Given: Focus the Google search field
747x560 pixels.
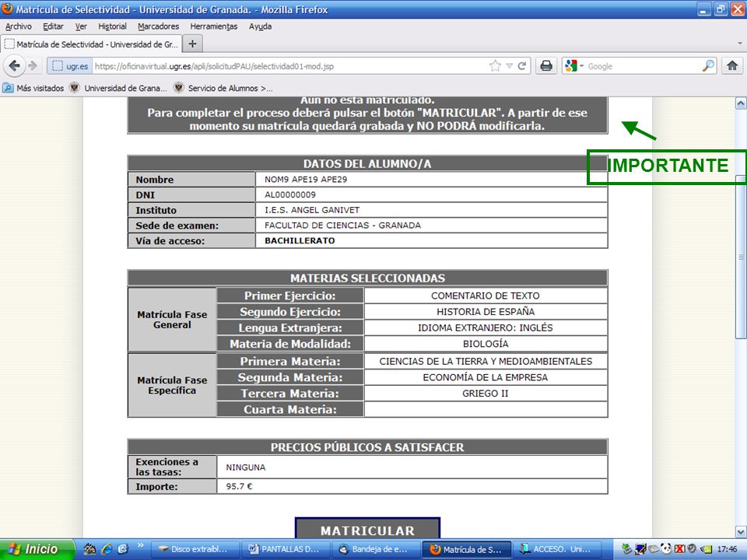Looking at the screenshot, I should click(644, 66).
